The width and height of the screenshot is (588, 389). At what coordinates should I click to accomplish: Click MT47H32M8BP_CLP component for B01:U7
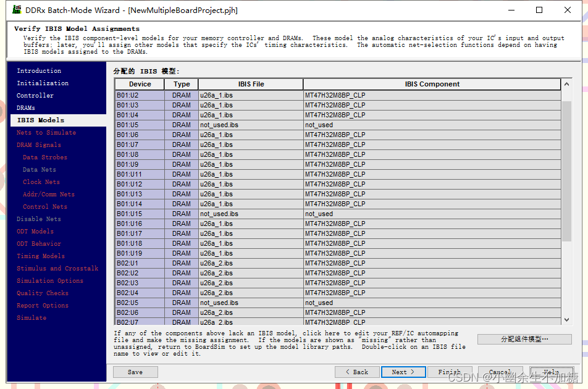point(432,144)
